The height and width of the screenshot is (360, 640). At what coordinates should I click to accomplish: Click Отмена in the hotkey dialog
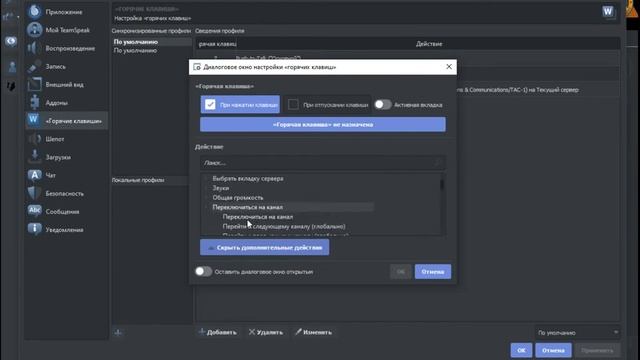click(433, 271)
